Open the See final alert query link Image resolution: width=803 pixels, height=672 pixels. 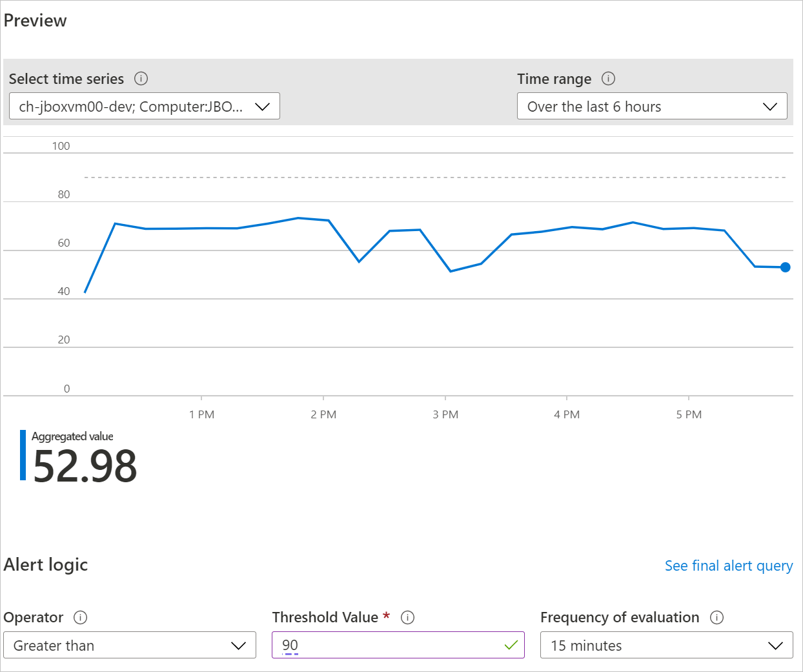click(729, 566)
